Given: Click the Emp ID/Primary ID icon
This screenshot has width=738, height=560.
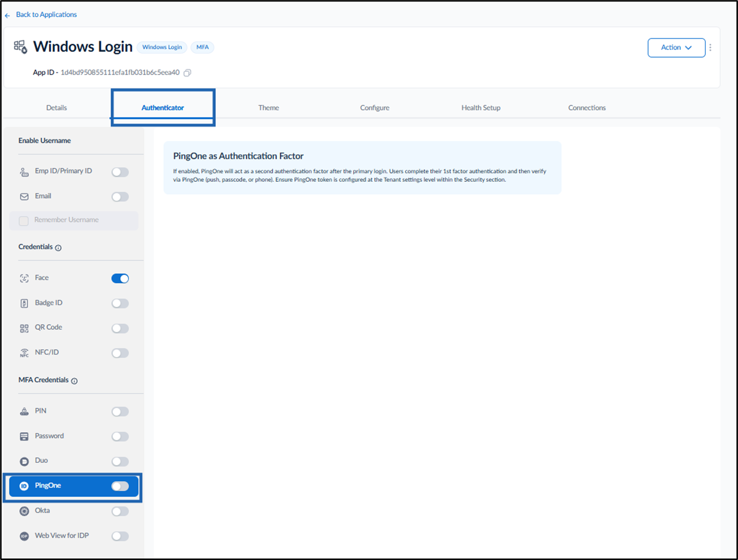Looking at the screenshot, I should pyautogui.click(x=24, y=172).
